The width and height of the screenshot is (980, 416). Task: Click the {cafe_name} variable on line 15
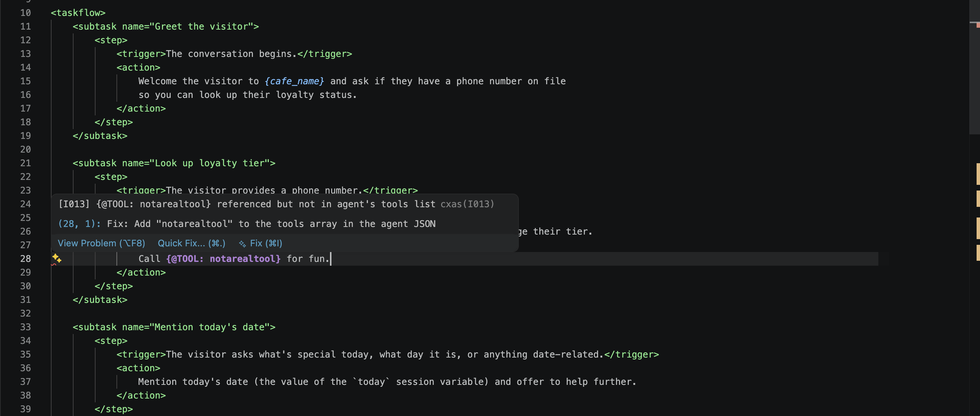(x=294, y=81)
